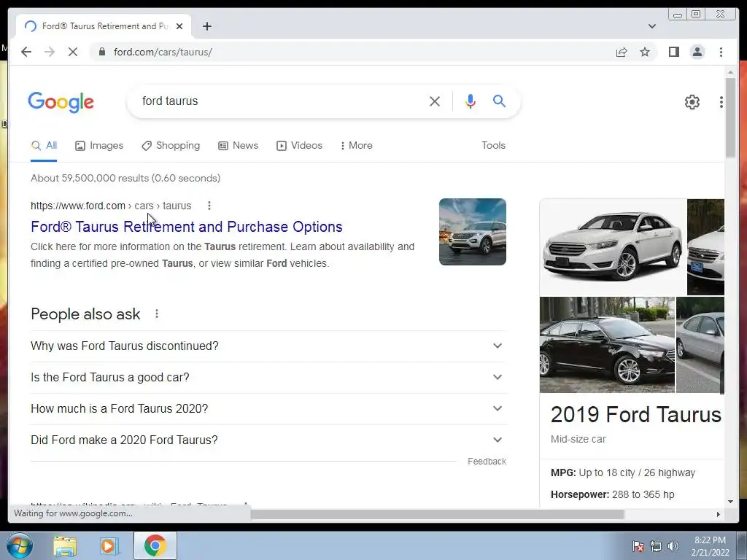The image size is (747, 560).
Task: Open the More search options menu
Action: (x=356, y=146)
